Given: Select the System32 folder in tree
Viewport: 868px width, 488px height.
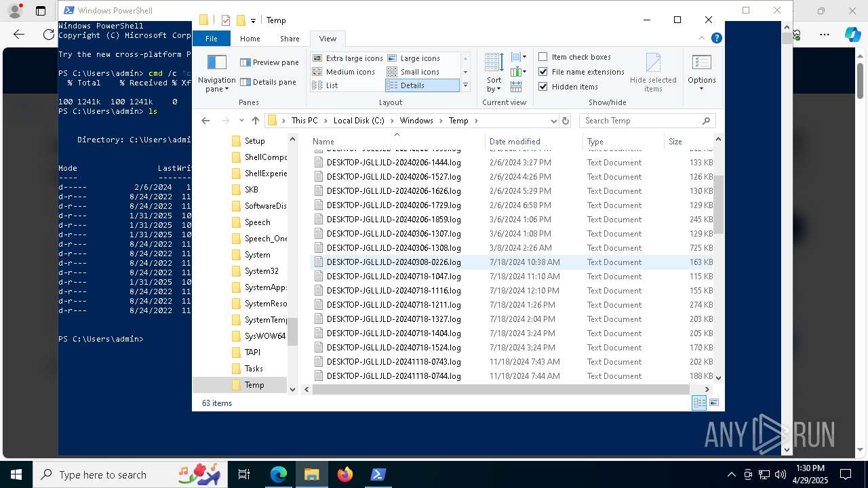Looking at the screenshot, I should (261, 271).
